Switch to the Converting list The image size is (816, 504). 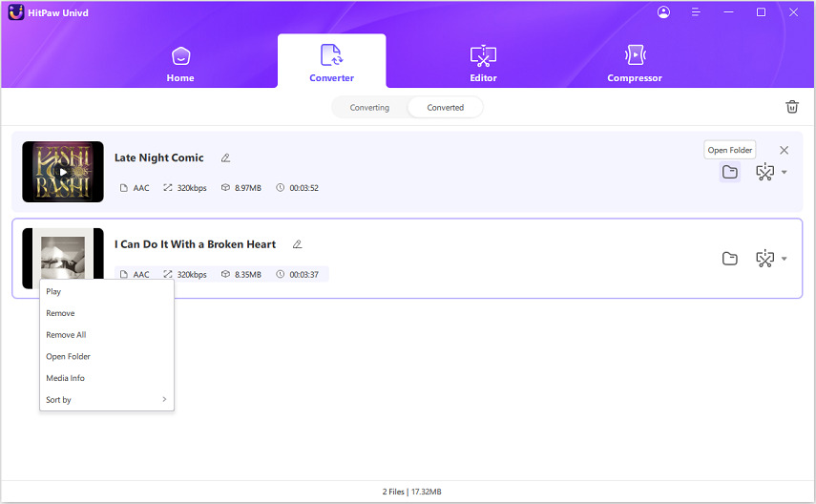(x=369, y=108)
